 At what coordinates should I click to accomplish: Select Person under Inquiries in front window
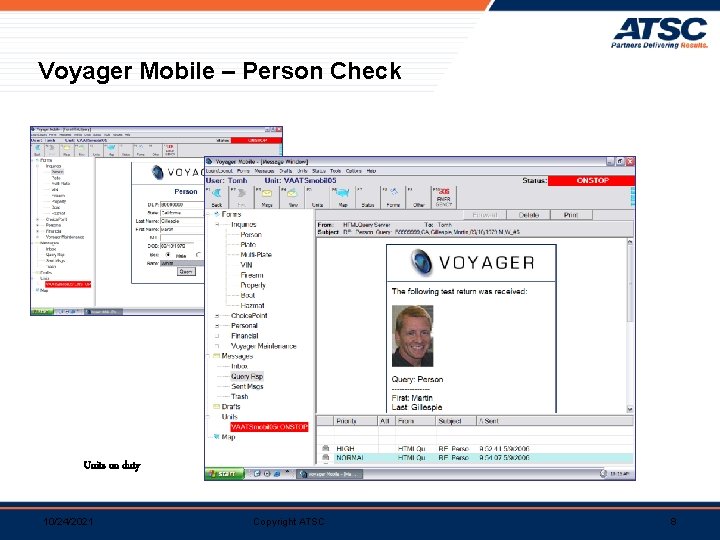[x=251, y=235]
